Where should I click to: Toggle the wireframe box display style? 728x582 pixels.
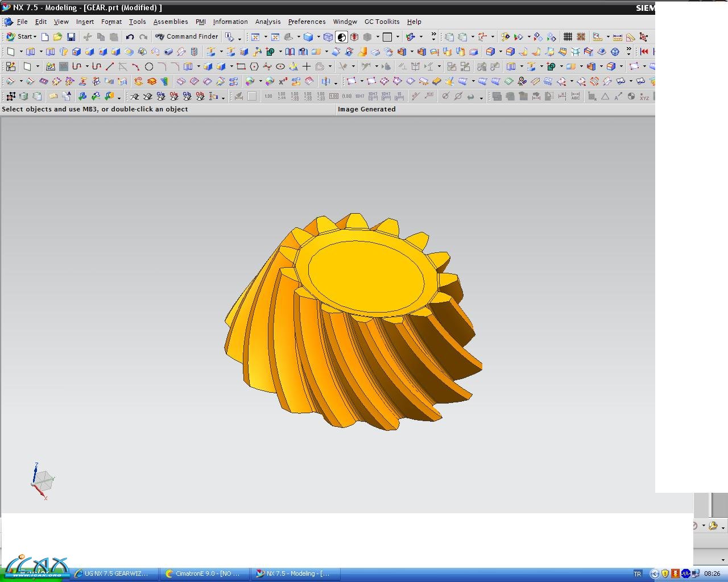point(328,37)
